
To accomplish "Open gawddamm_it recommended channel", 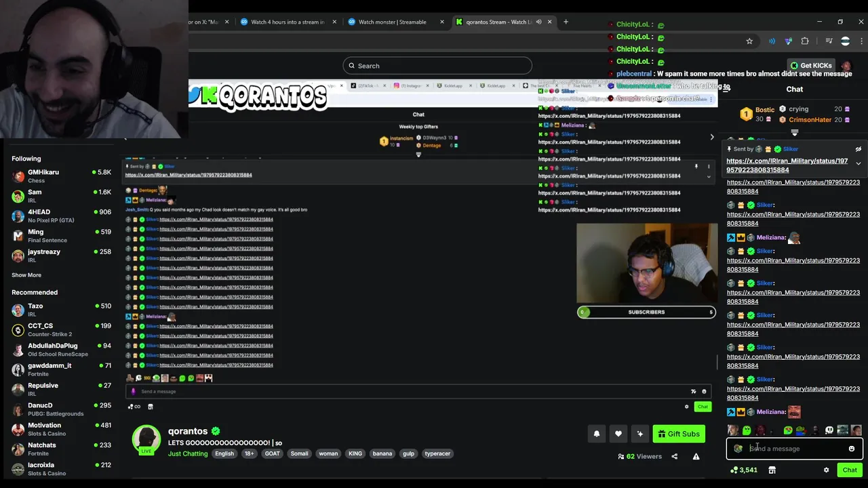I will pyautogui.click(x=61, y=369).
